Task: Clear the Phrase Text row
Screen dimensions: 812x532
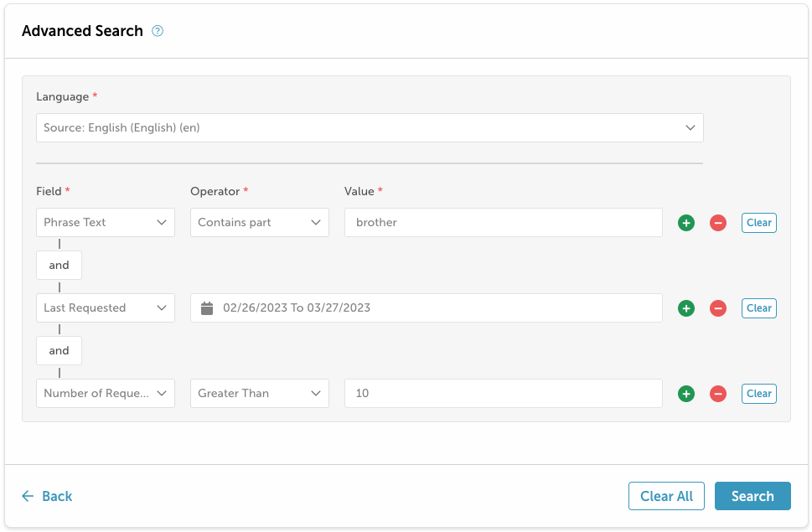Action: click(758, 223)
